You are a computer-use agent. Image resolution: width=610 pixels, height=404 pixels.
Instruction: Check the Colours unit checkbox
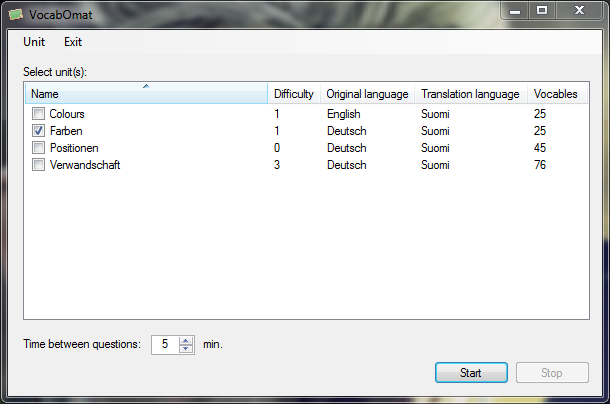point(38,114)
